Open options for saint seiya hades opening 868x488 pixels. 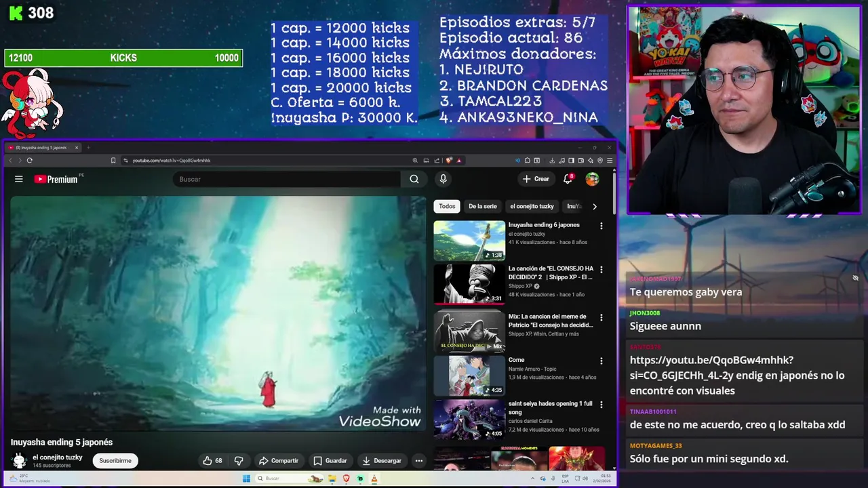click(x=601, y=405)
